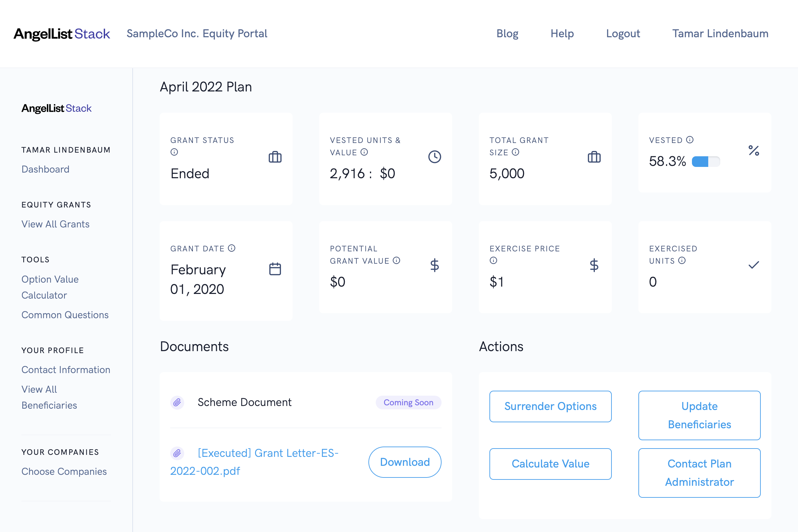
Task: Open Contact Information in sidebar
Action: pos(66,369)
